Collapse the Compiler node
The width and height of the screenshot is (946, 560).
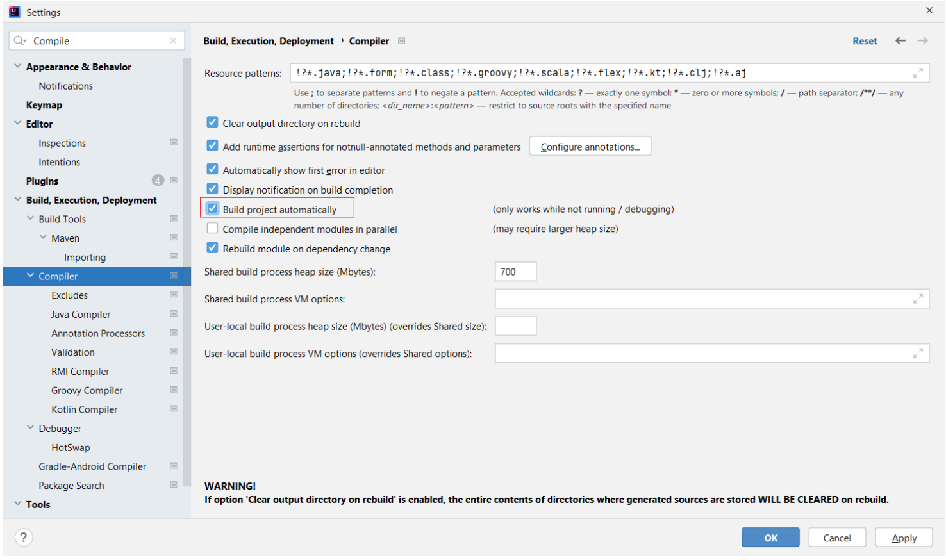point(30,276)
